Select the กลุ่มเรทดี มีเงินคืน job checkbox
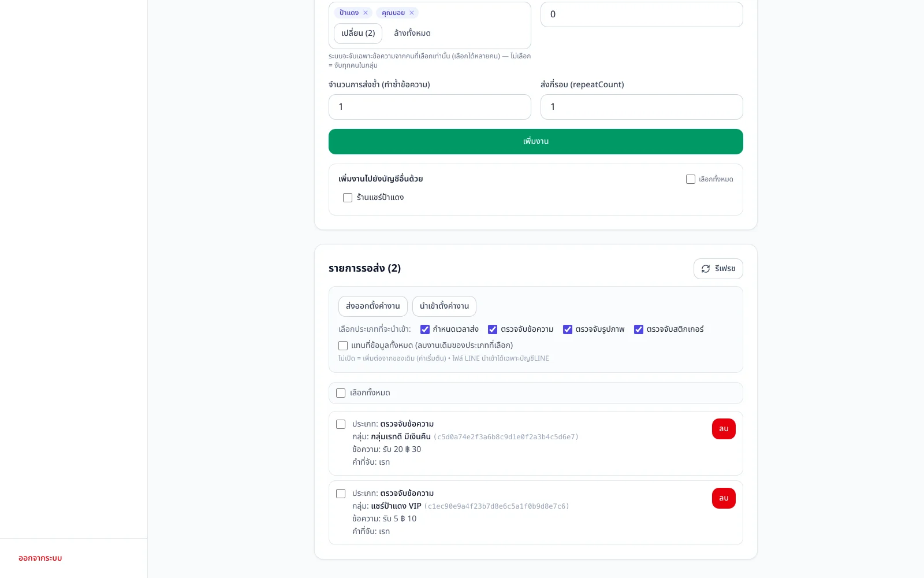The height and width of the screenshot is (578, 924). (x=341, y=424)
